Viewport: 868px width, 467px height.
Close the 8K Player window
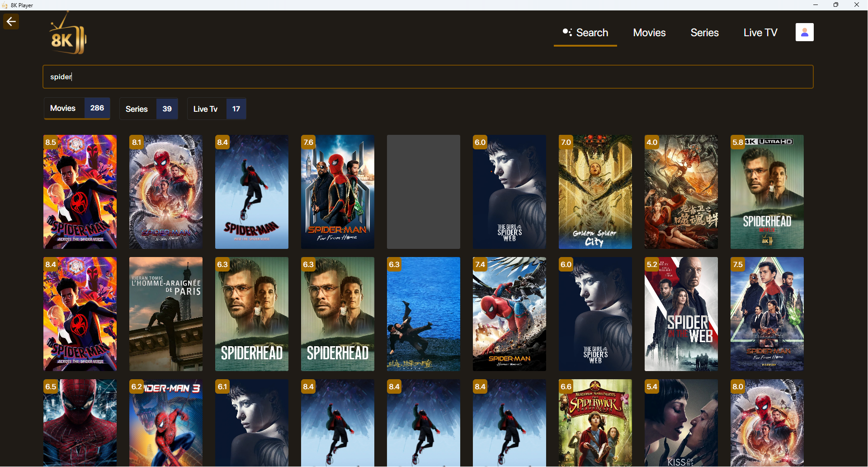(x=857, y=5)
